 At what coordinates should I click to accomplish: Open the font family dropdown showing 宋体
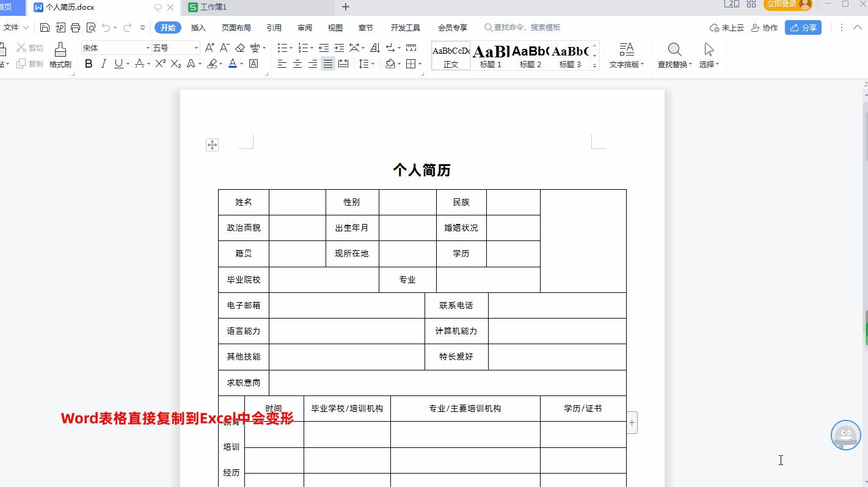pos(115,47)
